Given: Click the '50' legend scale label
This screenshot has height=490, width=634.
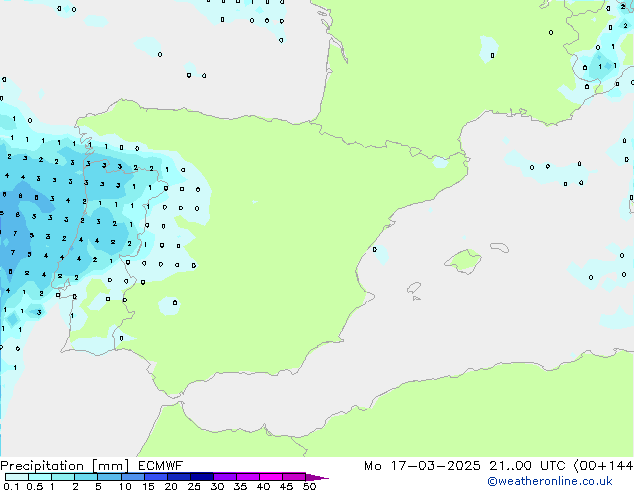Looking at the screenshot, I should click(309, 486).
